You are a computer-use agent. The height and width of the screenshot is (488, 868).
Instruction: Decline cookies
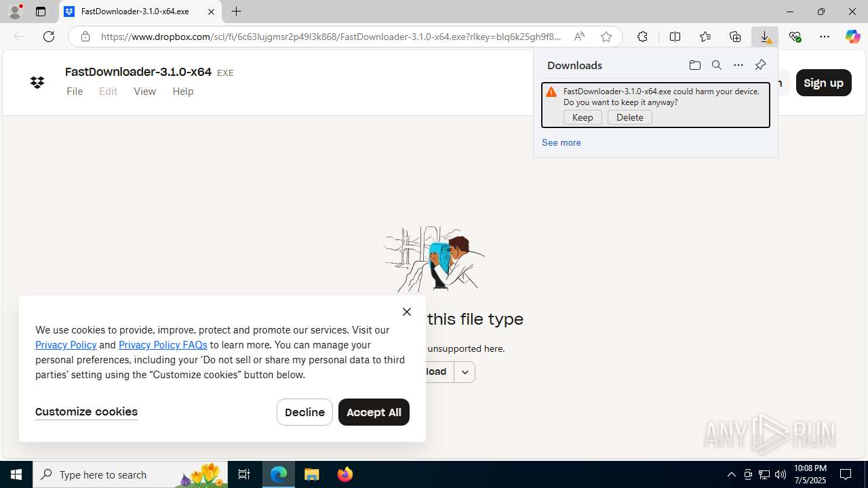(304, 412)
